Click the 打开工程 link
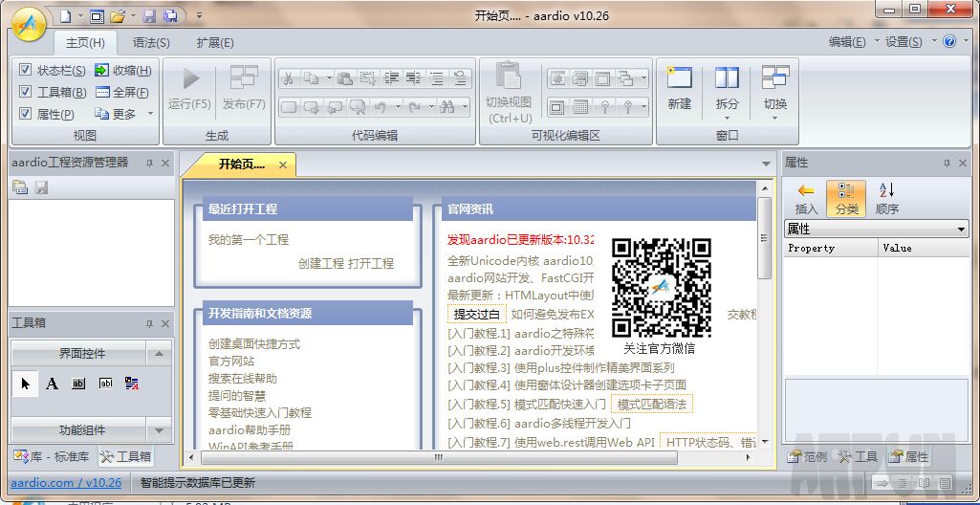The image size is (980, 505). (371, 263)
